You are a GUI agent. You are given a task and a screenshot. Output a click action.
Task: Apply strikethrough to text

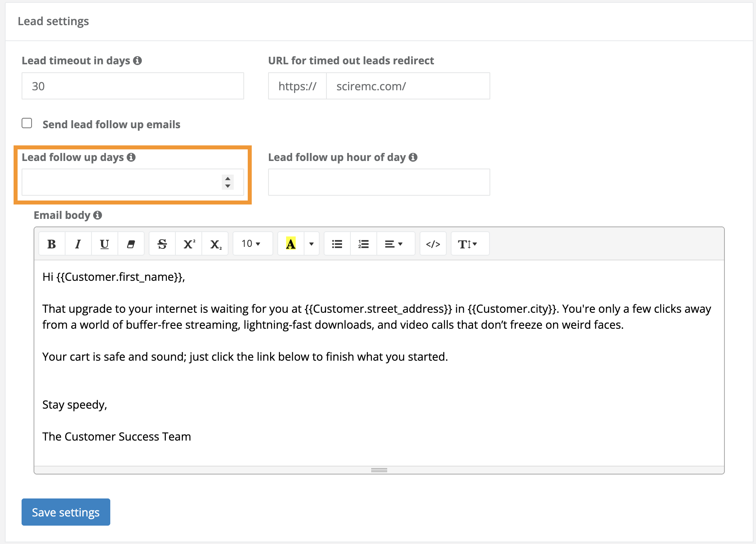(x=162, y=243)
